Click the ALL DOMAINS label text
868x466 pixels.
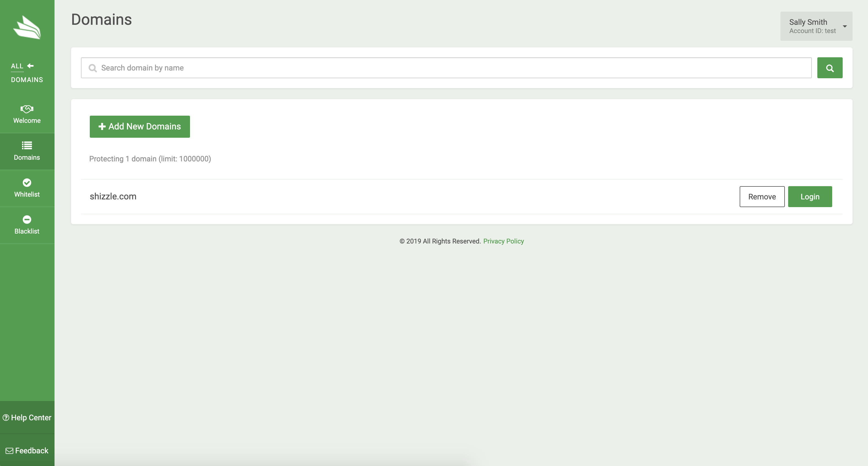[27, 73]
